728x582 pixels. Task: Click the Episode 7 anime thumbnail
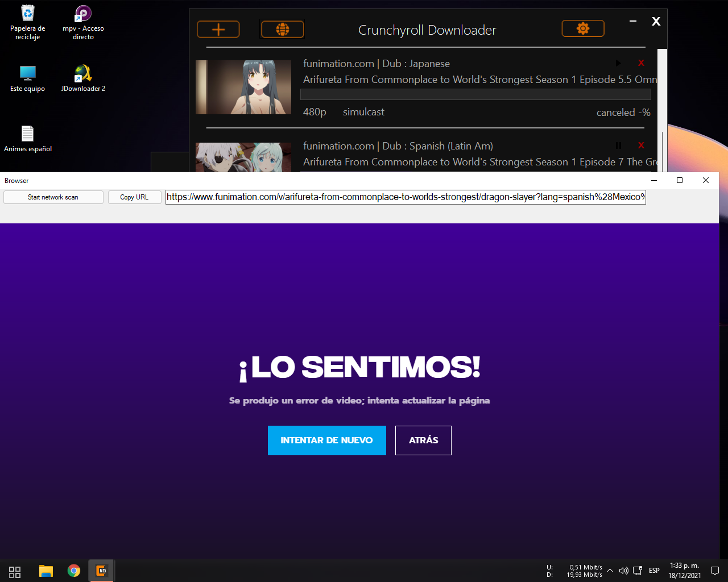pos(243,157)
